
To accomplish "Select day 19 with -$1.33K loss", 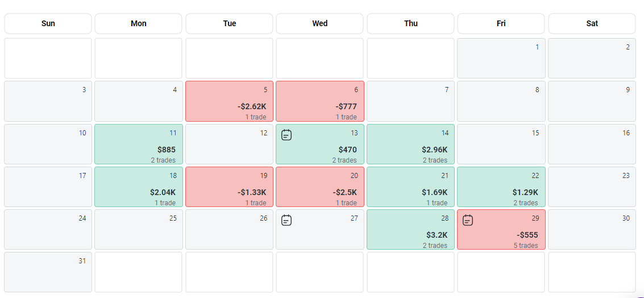I will click(230, 187).
